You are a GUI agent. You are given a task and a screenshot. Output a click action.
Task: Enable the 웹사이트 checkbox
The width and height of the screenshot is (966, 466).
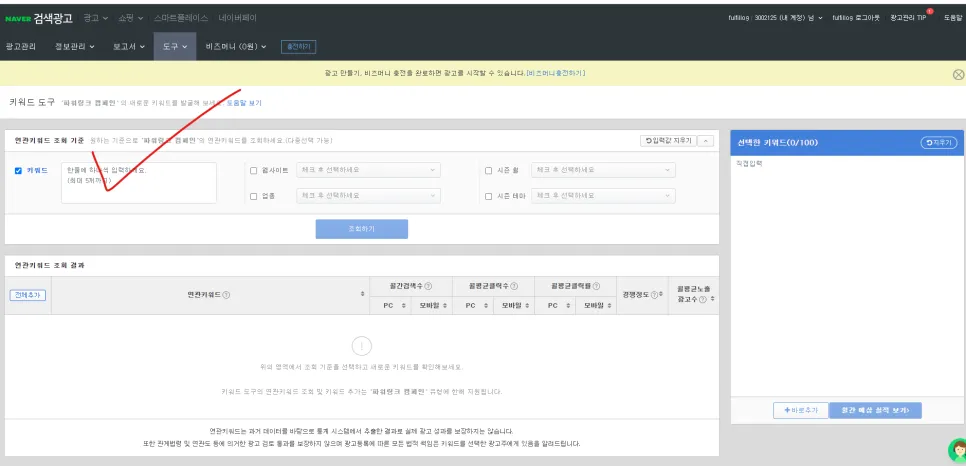click(x=254, y=171)
